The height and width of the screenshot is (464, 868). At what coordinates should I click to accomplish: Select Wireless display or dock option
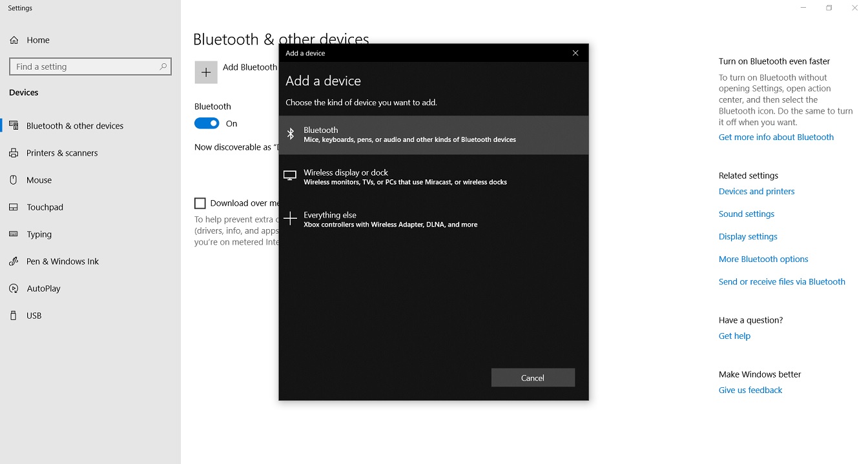coord(433,177)
